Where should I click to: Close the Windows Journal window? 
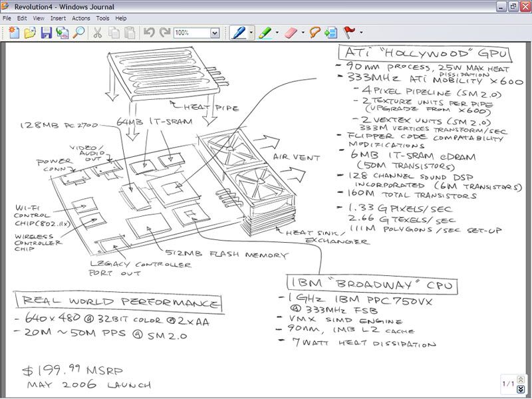[x=525, y=7]
